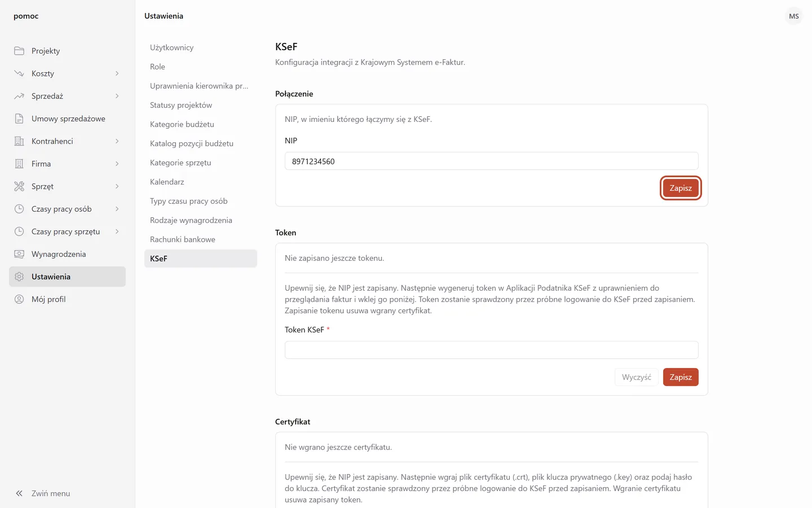Select the KSeF settings item
Viewport: 812px width, 508px height.
[x=201, y=259]
